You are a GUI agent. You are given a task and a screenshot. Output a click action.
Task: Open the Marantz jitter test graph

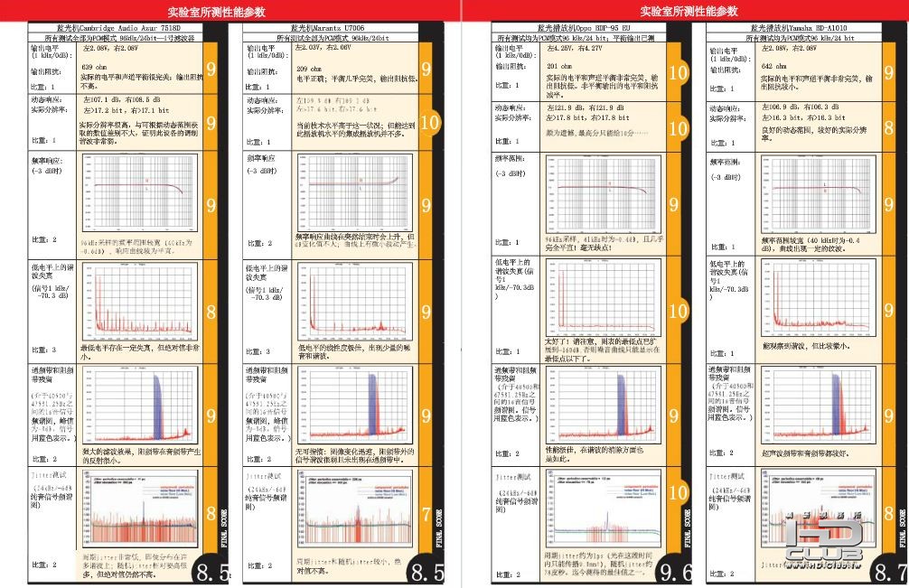(355, 509)
